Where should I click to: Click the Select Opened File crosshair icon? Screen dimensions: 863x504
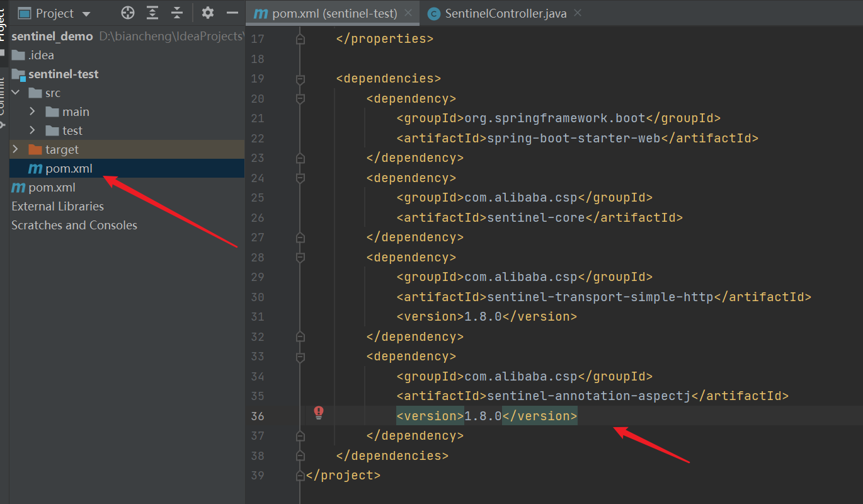point(128,13)
